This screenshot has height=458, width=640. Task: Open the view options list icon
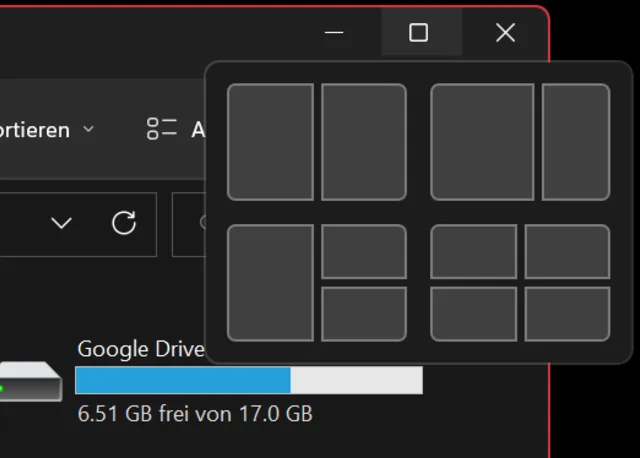(x=161, y=129)
